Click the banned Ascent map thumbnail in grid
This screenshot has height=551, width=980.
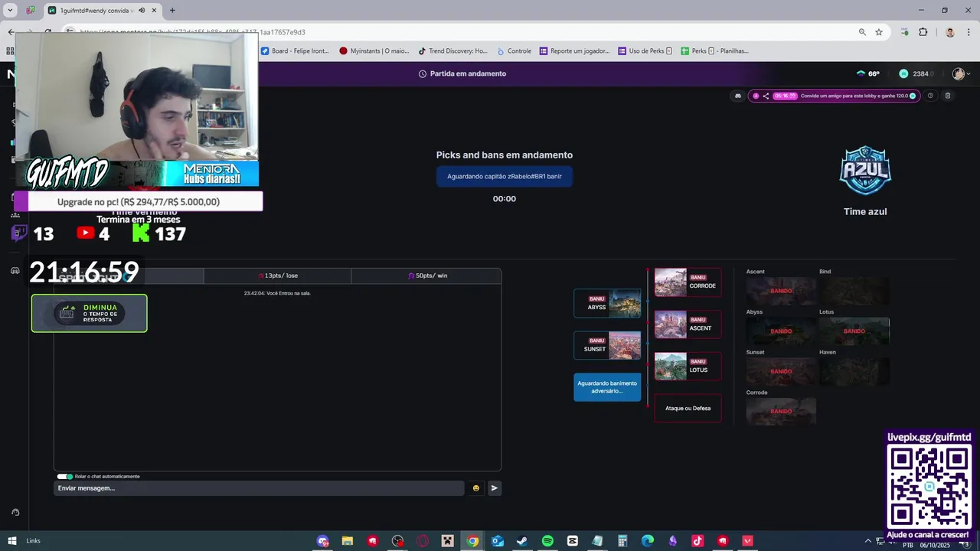point(781,291)
